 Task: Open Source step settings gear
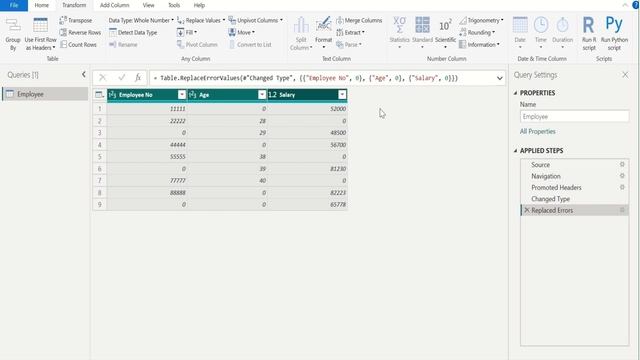[x=622, y=164]
